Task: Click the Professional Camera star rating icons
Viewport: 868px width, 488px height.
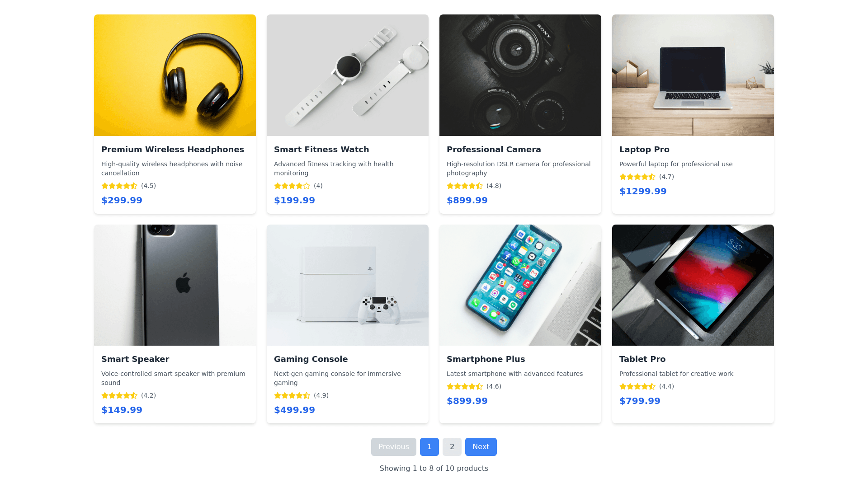Action: point(465,186)
